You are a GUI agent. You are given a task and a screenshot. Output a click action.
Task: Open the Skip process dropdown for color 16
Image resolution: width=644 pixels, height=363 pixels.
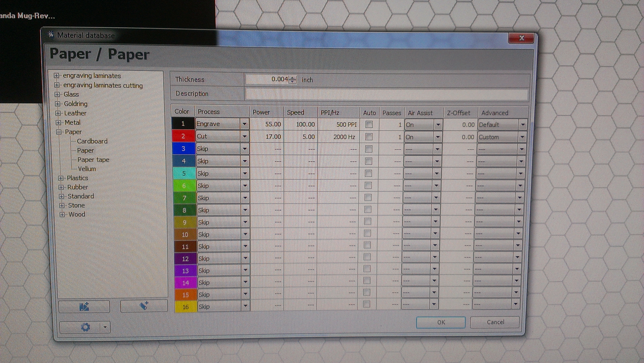245,306
